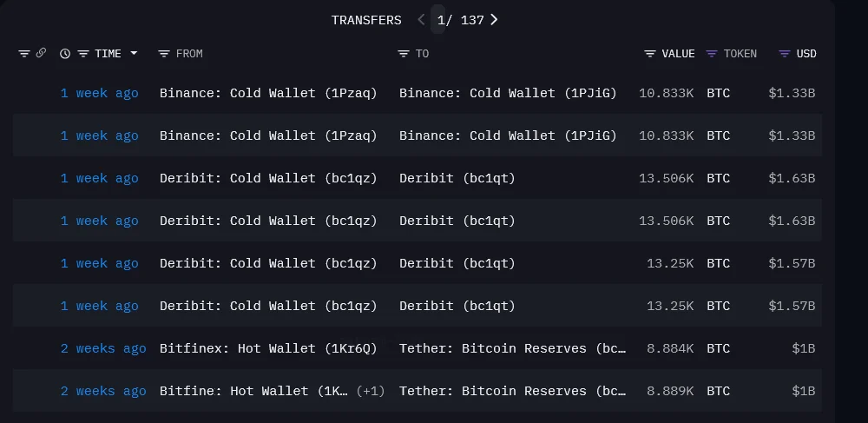The image size is (868, 423).
Task: Open the USD column filter
Action: pyautogui.click(x=785, y=54)
